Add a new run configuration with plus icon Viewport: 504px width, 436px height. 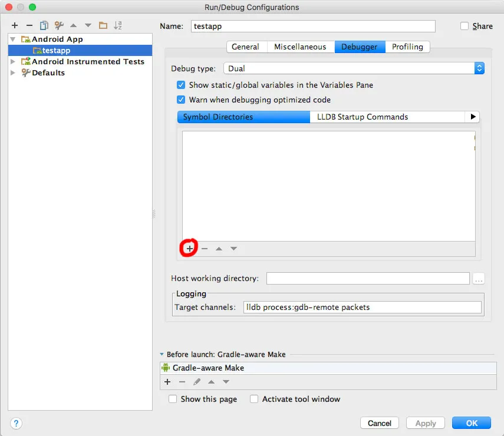(15, 25)
